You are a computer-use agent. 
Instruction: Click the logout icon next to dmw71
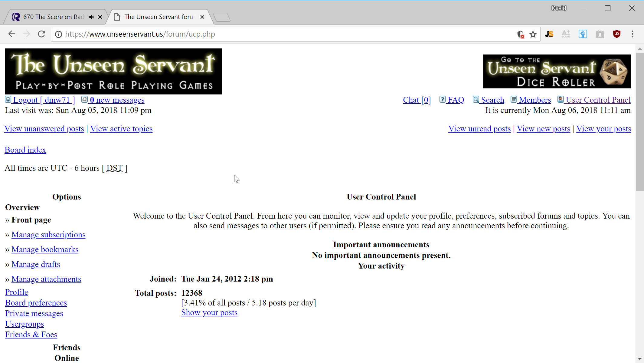coord(8,99)
